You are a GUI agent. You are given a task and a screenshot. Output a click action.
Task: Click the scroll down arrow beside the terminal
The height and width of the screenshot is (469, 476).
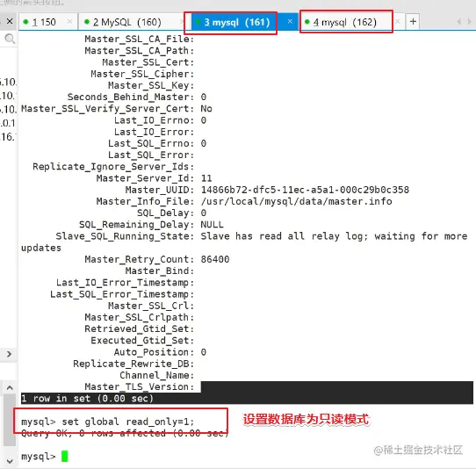10,461
